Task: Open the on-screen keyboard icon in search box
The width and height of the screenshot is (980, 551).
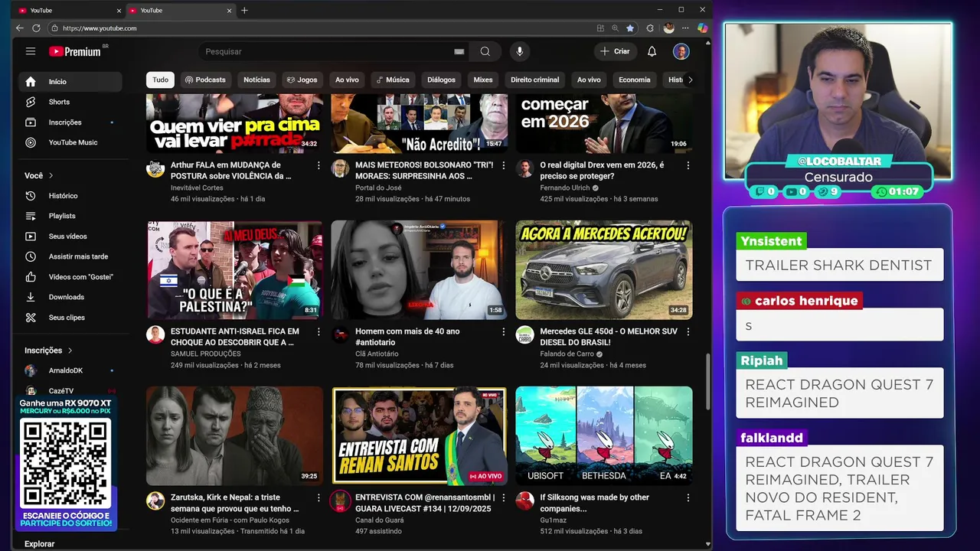Action: pos(459,51)
